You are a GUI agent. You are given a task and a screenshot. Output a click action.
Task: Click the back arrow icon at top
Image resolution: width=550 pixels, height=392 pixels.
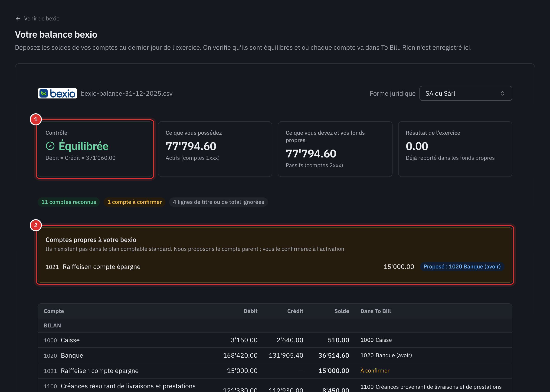click(x=18, y=19)
